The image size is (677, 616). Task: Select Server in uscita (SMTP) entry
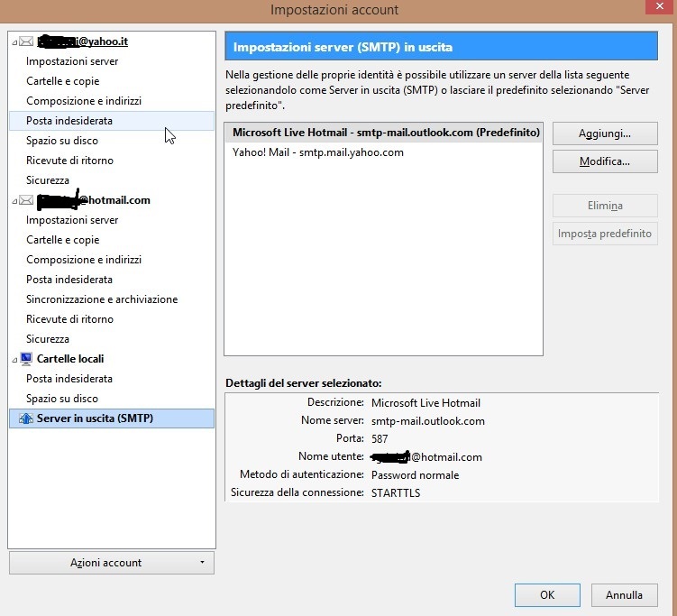112,418
